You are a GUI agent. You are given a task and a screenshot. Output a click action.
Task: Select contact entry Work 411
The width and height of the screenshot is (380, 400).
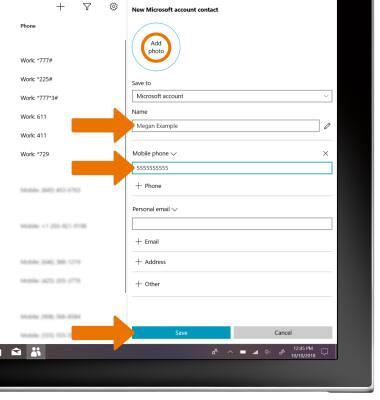pos(33,135)
